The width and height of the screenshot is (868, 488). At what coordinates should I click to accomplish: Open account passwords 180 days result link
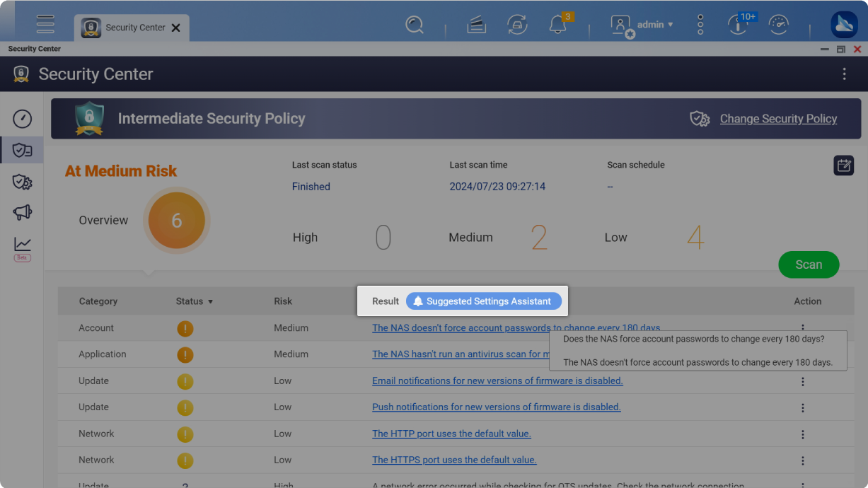516,328
